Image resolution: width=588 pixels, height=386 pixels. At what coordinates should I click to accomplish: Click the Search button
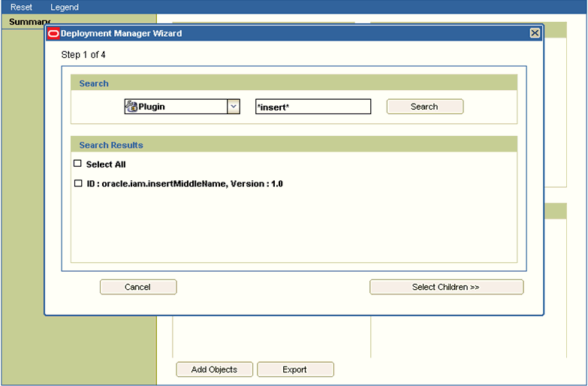pos(425,107)
